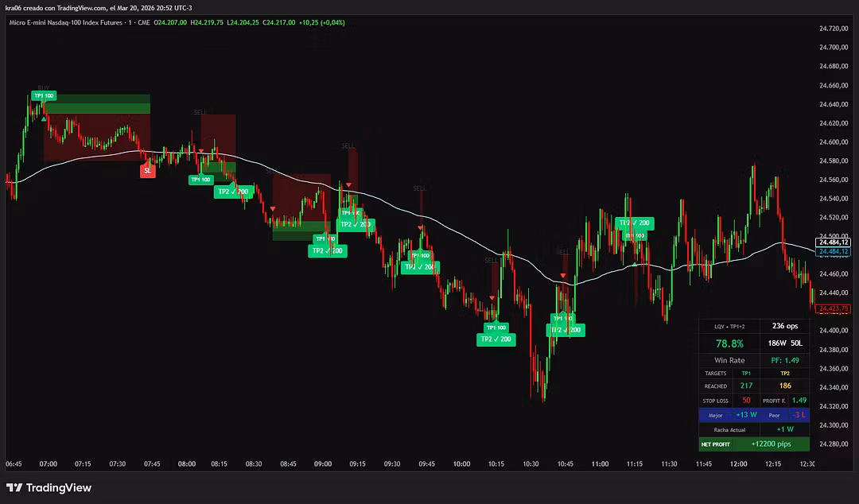Click the red 50 stop loss count
Image resolution: width=859 pixels, height=504 pixels.
tap(746, 401)
